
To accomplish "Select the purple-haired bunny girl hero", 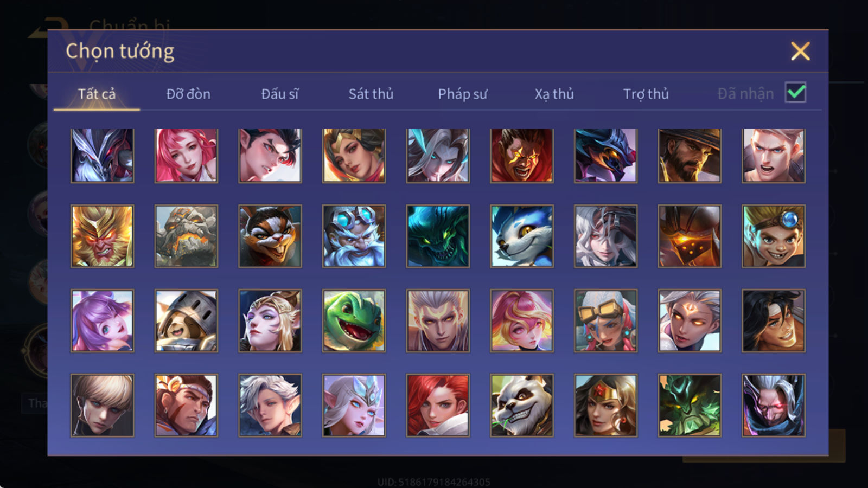I will click(102, 320).
